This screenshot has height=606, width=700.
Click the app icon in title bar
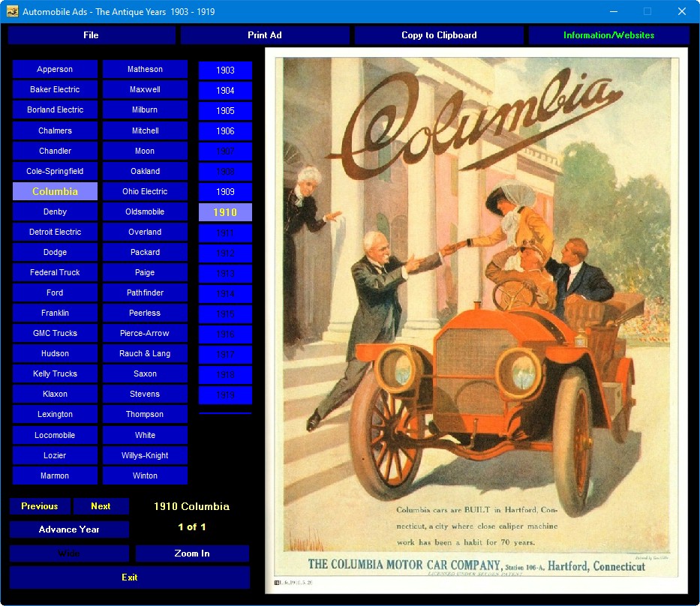(12, 11)
